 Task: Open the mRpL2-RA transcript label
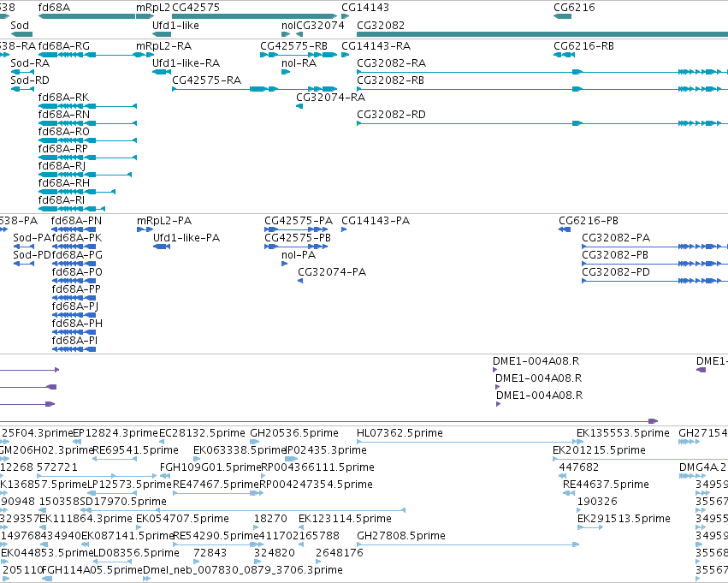tap(164, 46)
